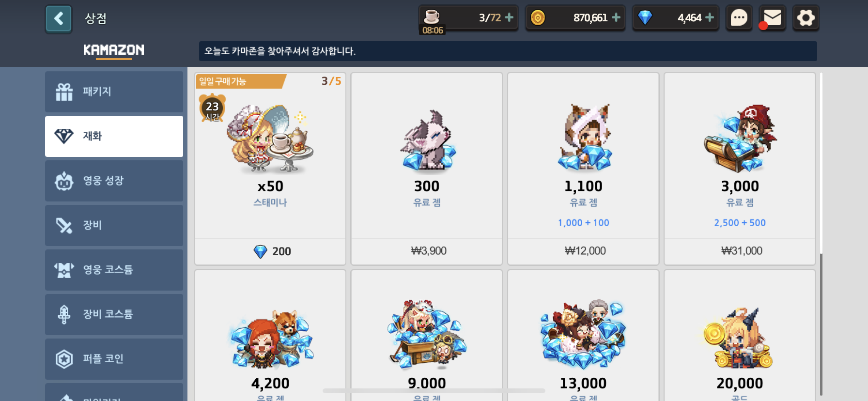
Task: Open the 영웅 성장 category
Action: tap(114, 181)
